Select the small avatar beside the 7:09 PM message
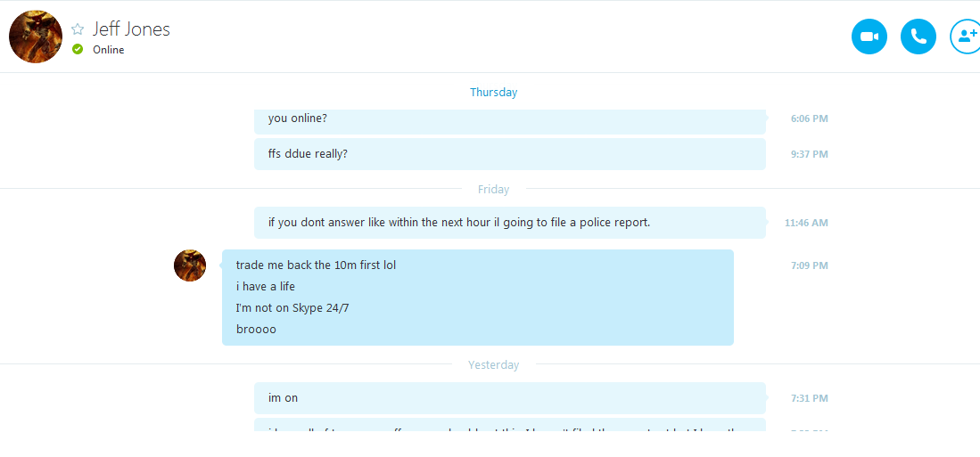This screenshot has height=457, width=980. [x=190, y=265]
